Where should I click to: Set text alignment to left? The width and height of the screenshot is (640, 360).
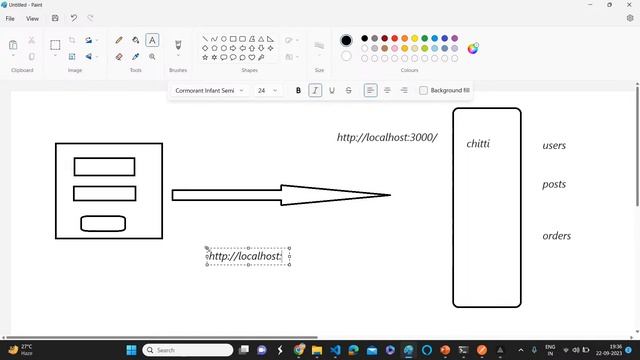[x=370, y=90]
